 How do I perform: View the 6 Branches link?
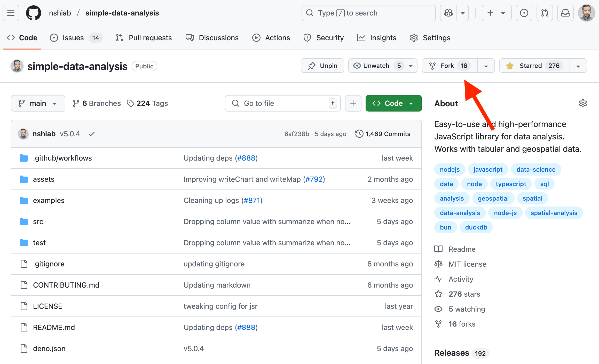click(x=97, y=103)
